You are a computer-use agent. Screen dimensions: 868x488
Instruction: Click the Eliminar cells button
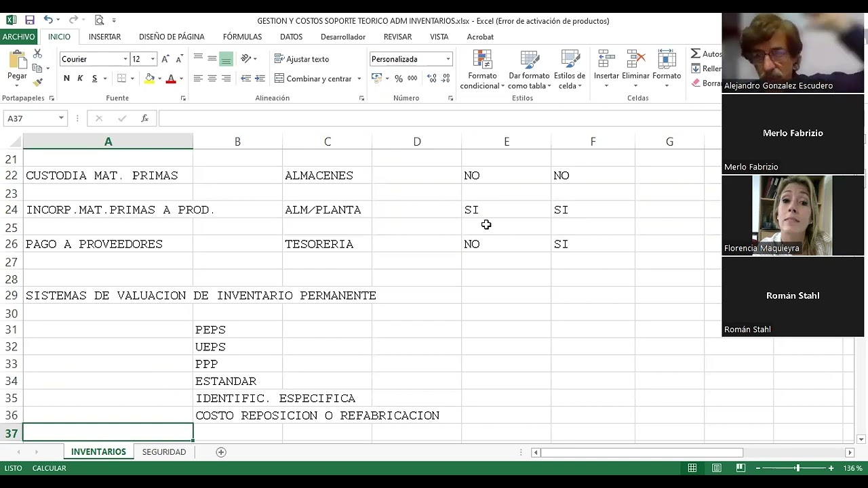(635, 70)
